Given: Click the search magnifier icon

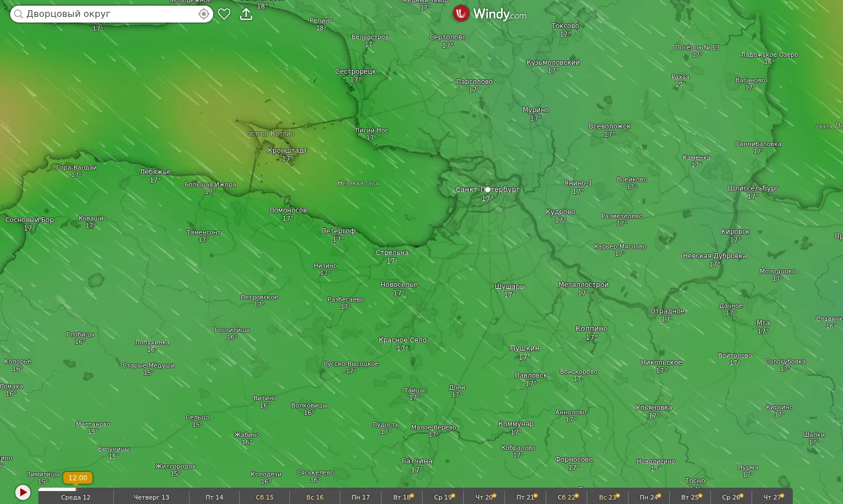Looking at the screenshot, I should tap(19, 14).
